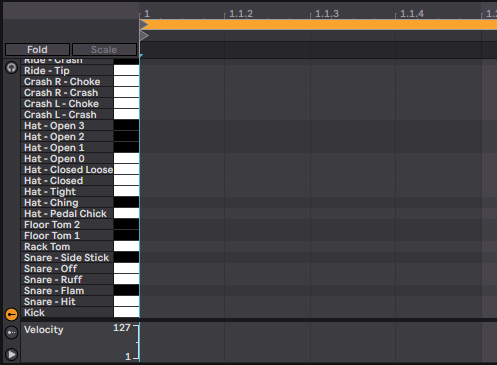Select the Hat - Tight row
Screen dimensions: 497x365
67,192
